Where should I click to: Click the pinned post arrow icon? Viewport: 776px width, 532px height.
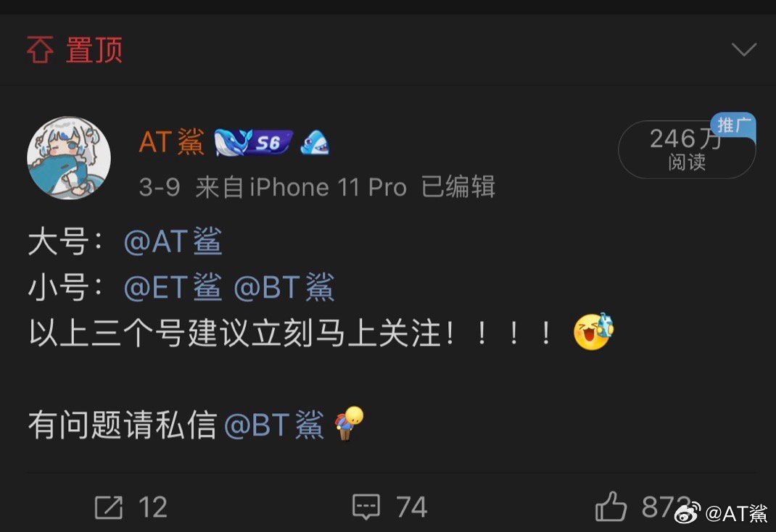[40, 49]
